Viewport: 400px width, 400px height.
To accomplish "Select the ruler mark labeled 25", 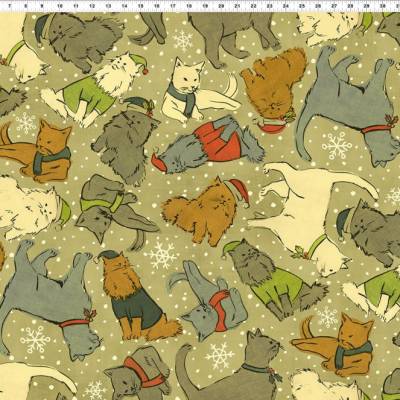I will point(302,6).
